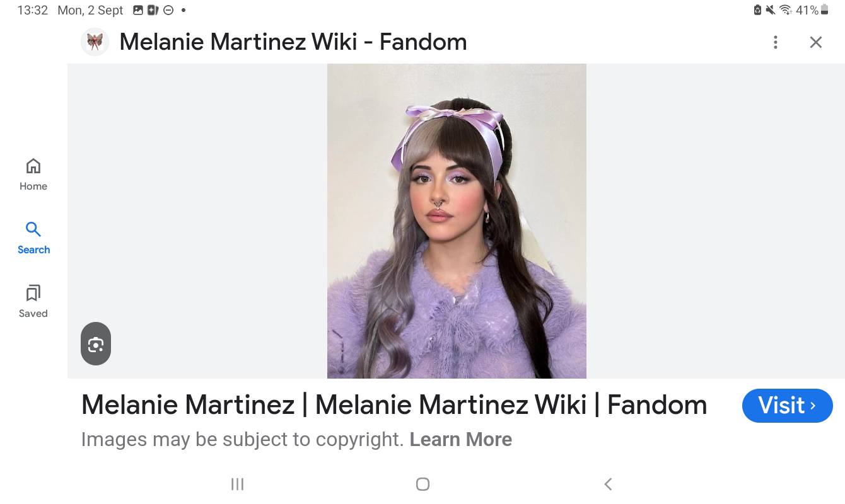Tap the muted sound status icon

[x=771, y=10]
